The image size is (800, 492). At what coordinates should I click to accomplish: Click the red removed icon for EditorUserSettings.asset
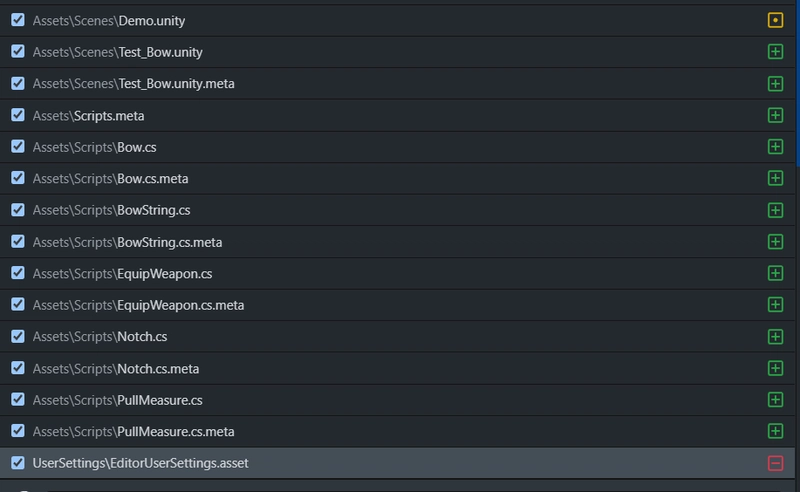[x=775, y=463]
